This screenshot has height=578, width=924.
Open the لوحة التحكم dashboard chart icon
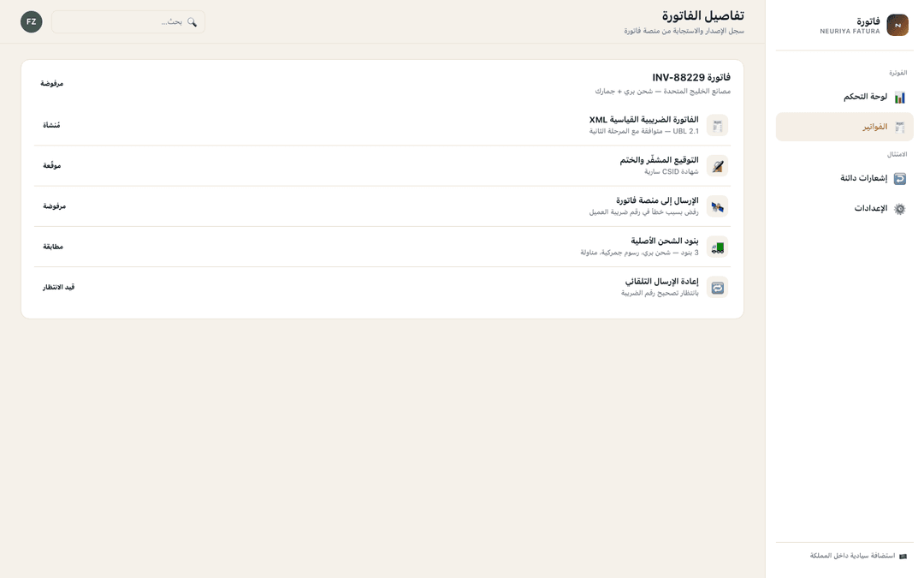900,98
